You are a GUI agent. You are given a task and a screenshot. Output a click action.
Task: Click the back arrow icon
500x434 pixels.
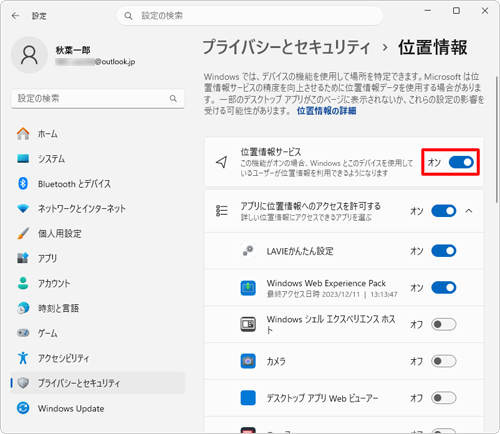[x=15, y=16]
